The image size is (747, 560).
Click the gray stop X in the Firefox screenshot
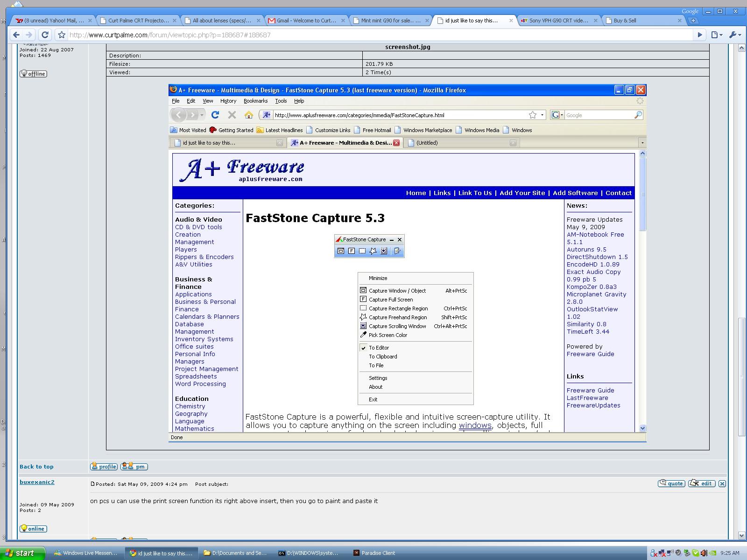coord(232,115)
